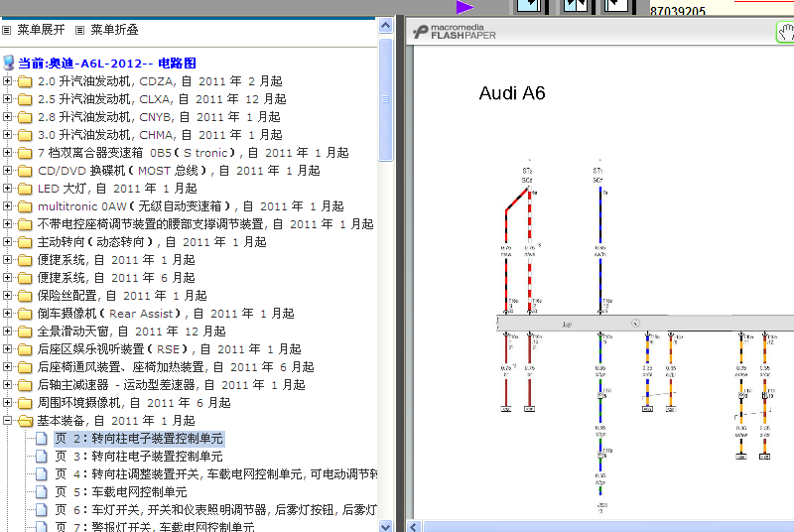Select the 后座区娱乐视听装置 (RSE) entry
Viewport: 794px width, 532px height.
click(169, 348)
